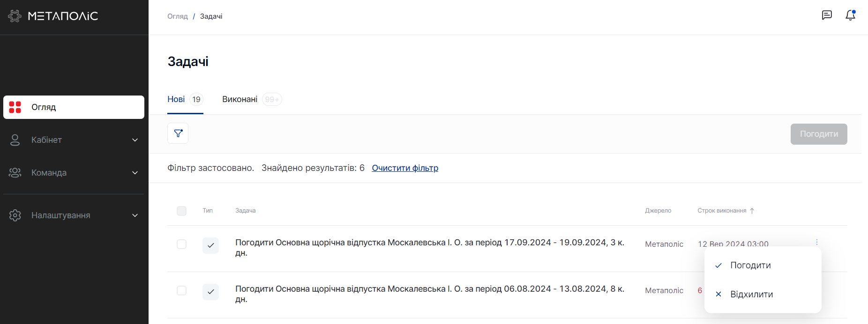Click cross icon beside Відхилити menu entry
The width and height of the screenshot is (868, 324).
click(718, 295)
